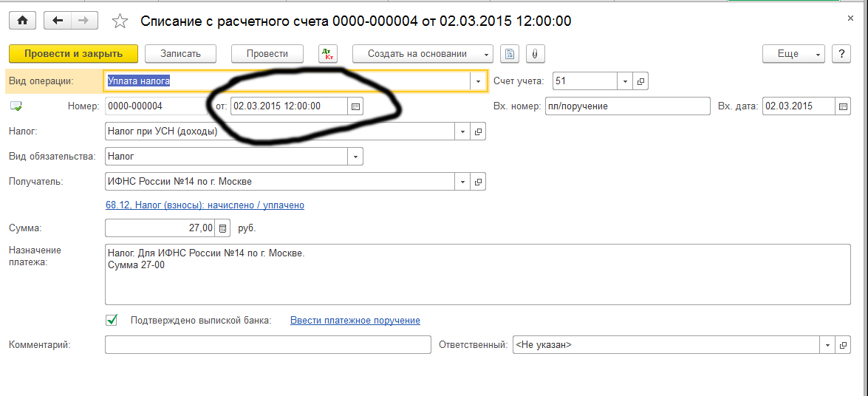Click the Вх. дата date field
This screenshot has width=868, height=396.
click(799, 106)
